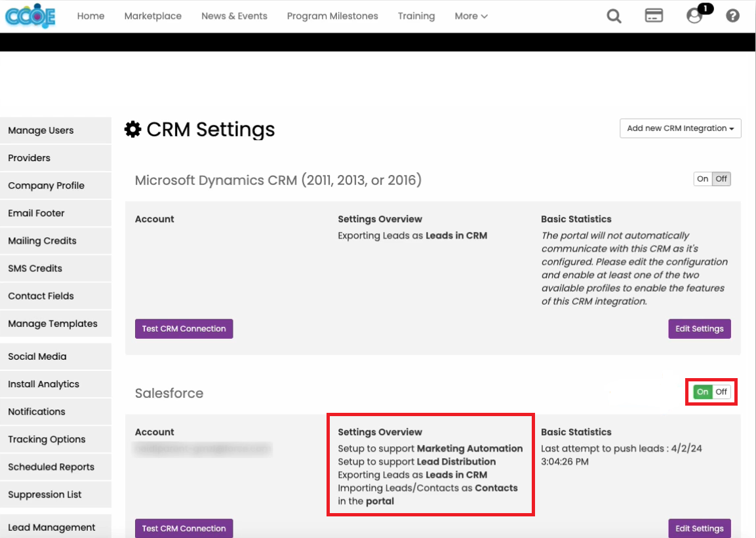
Task: Open the notification badge on the profile icon
Action: click(704, 8)
